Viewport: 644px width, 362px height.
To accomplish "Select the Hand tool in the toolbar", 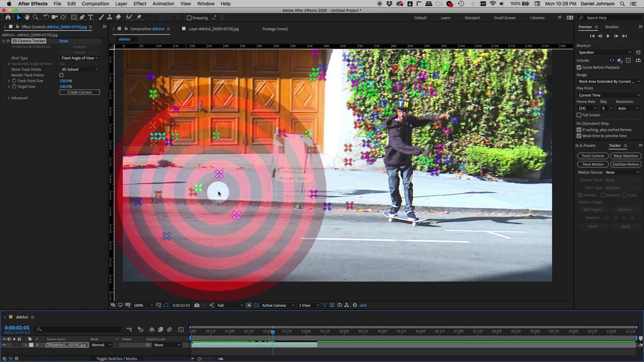I will point(27,18).
